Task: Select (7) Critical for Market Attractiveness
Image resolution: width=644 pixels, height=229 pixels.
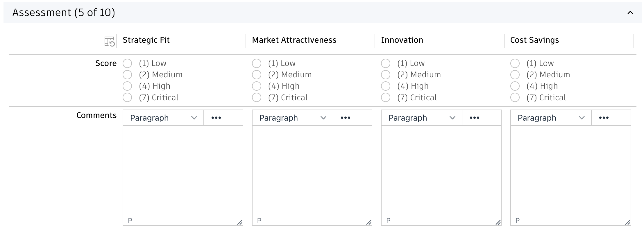Action: pyautogui.click(x=256, y=97)
